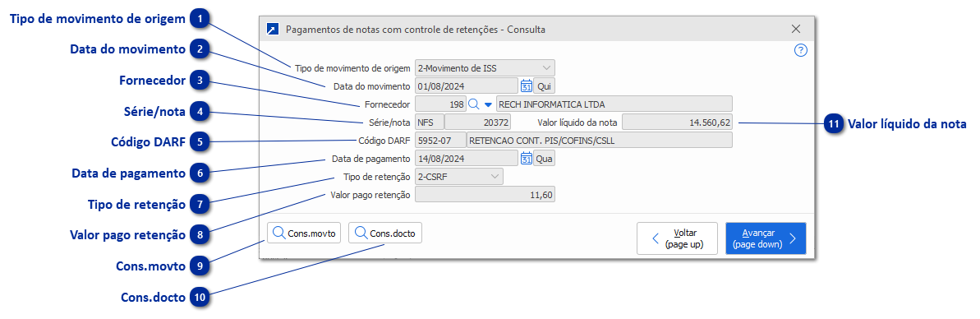Click the Valor líquido da nota field
The width and height of the screenshot is (980, 319).
pyautogui.click(x=677, y=122)
